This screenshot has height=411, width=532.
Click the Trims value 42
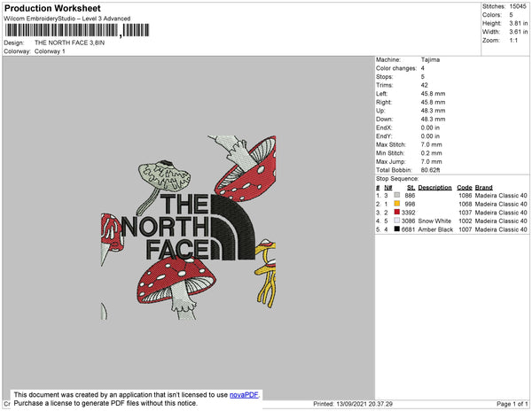[x=425, y=85]
